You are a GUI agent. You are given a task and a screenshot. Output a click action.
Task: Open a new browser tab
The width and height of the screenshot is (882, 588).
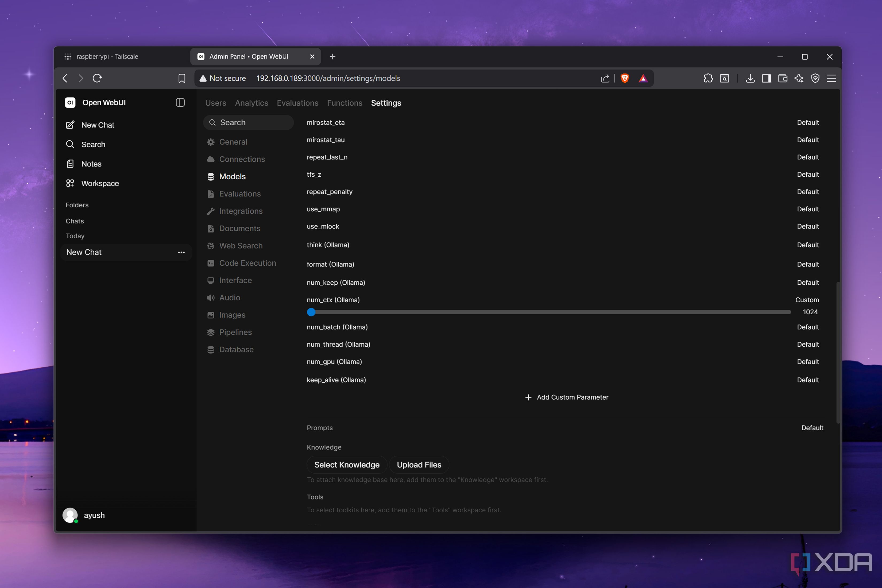pos(332,56)
